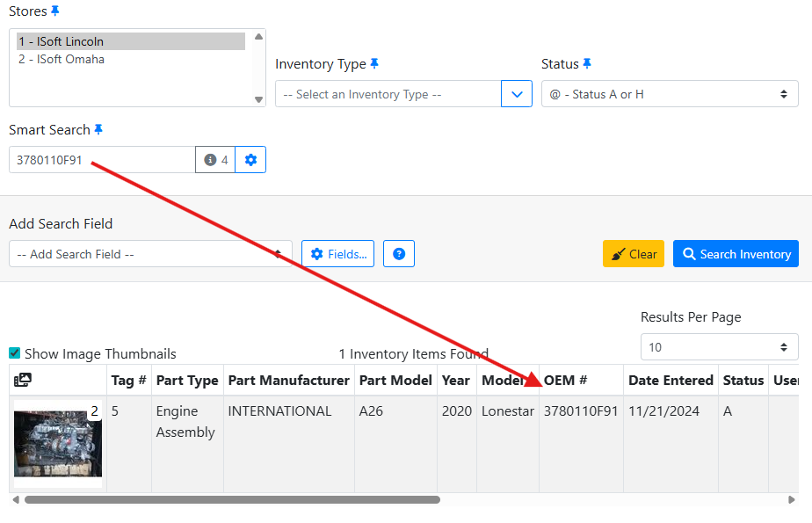
Task: Click the pin icon beside Smart Search
Action: coord(98,130)
